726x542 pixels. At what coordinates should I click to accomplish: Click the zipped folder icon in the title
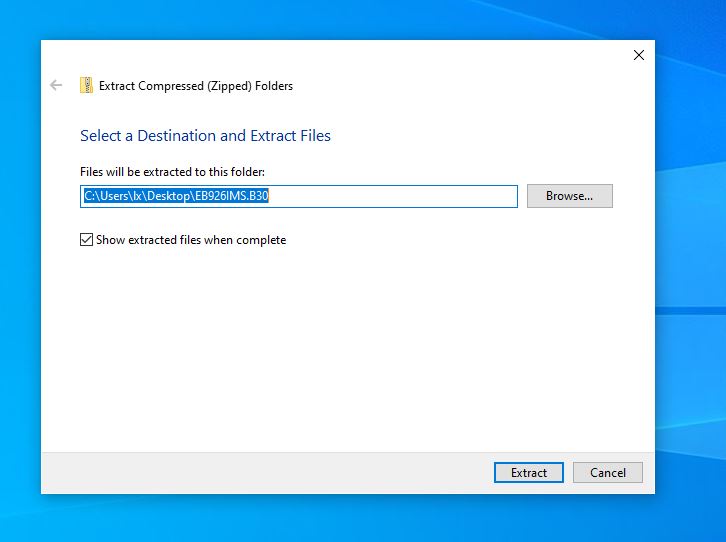tap(86, 85)
